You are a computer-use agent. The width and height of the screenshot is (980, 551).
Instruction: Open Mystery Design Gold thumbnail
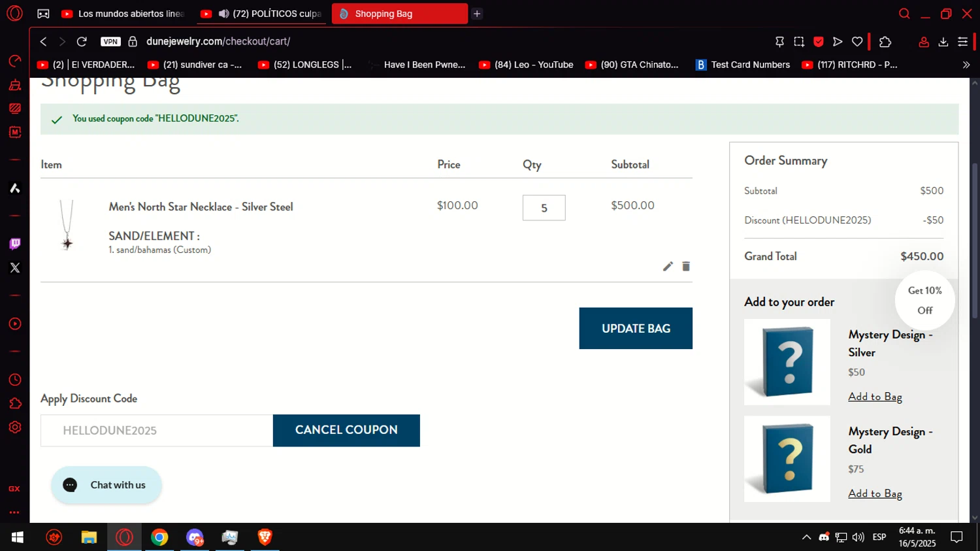[787, 459]
